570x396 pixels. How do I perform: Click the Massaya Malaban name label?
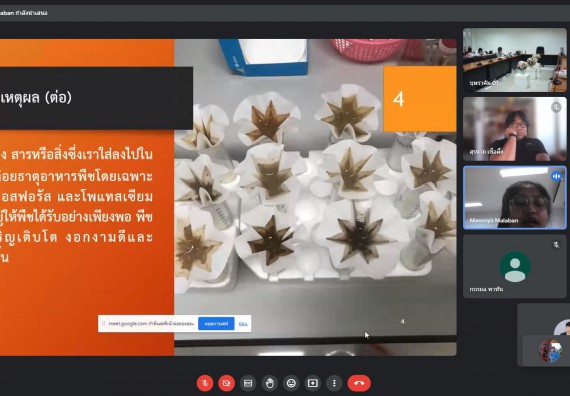pyautogui.click(x=494, y=220)
